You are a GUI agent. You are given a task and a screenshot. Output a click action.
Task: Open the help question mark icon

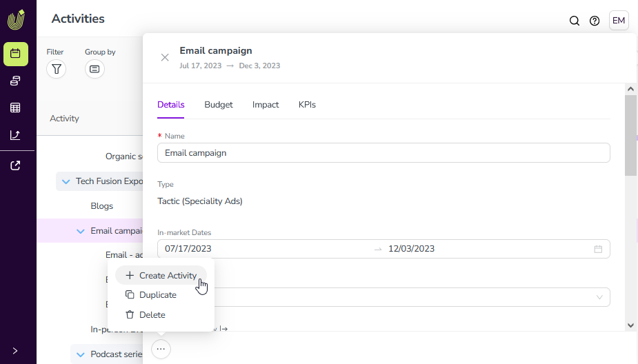pos(595,21)
